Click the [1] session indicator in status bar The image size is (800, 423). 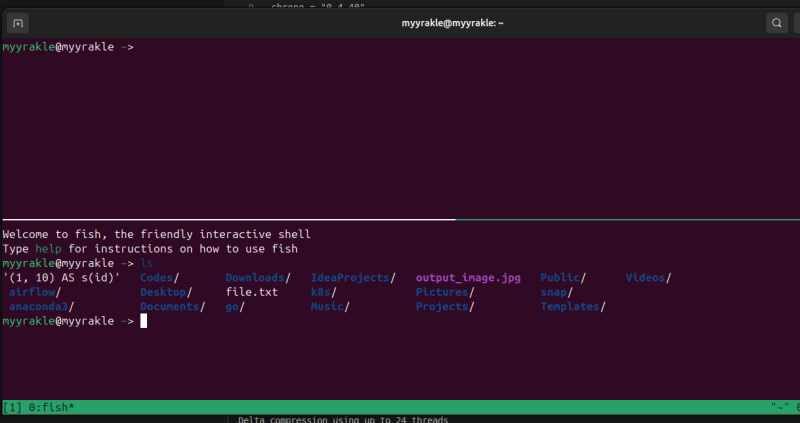tap(13, 408)
